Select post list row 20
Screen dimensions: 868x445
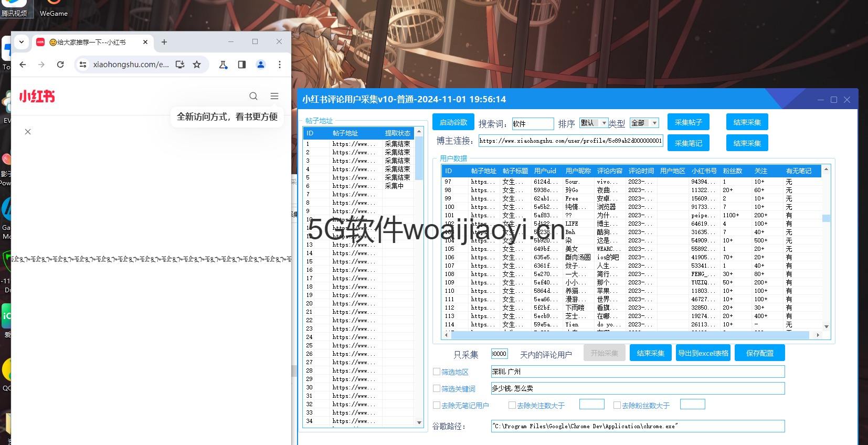pyautogui.click(x=359, y=303)
